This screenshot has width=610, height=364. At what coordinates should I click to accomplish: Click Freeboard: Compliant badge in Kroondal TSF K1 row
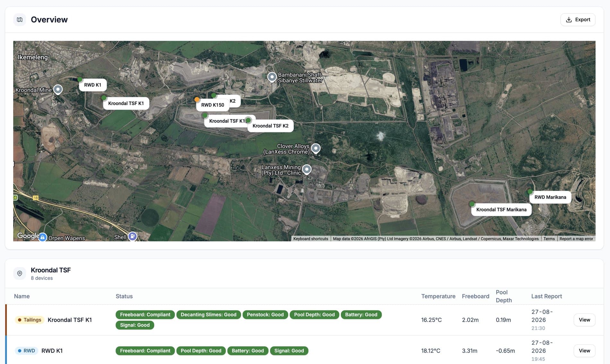145,315
